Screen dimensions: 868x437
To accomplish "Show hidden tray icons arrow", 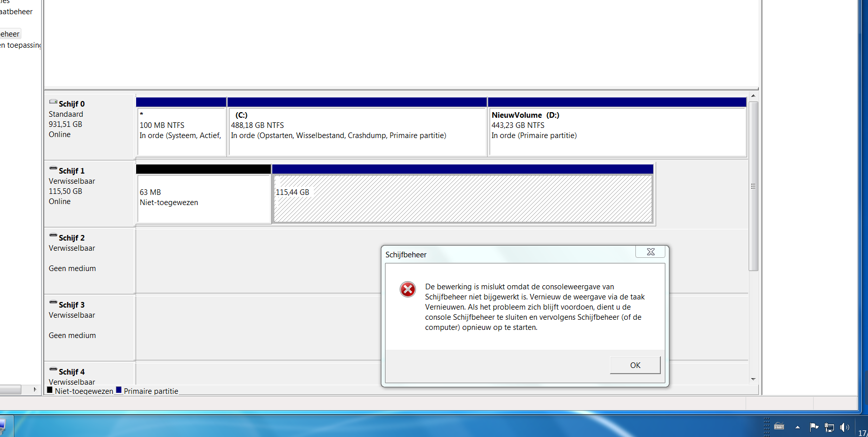I will click(797, 427).
